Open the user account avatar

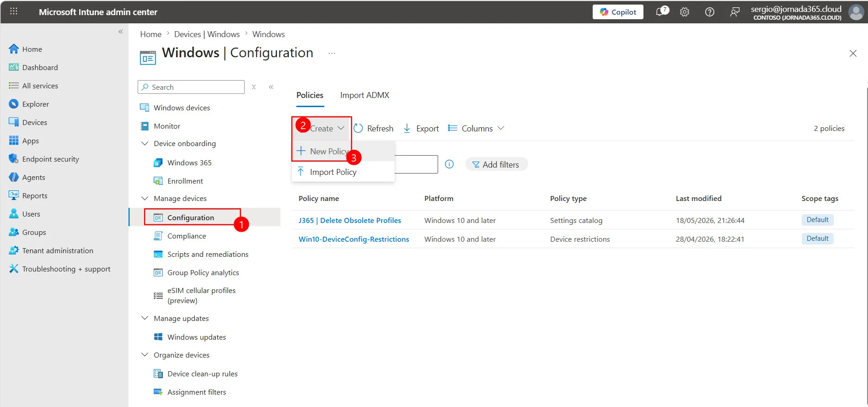[x=856, y=12]
